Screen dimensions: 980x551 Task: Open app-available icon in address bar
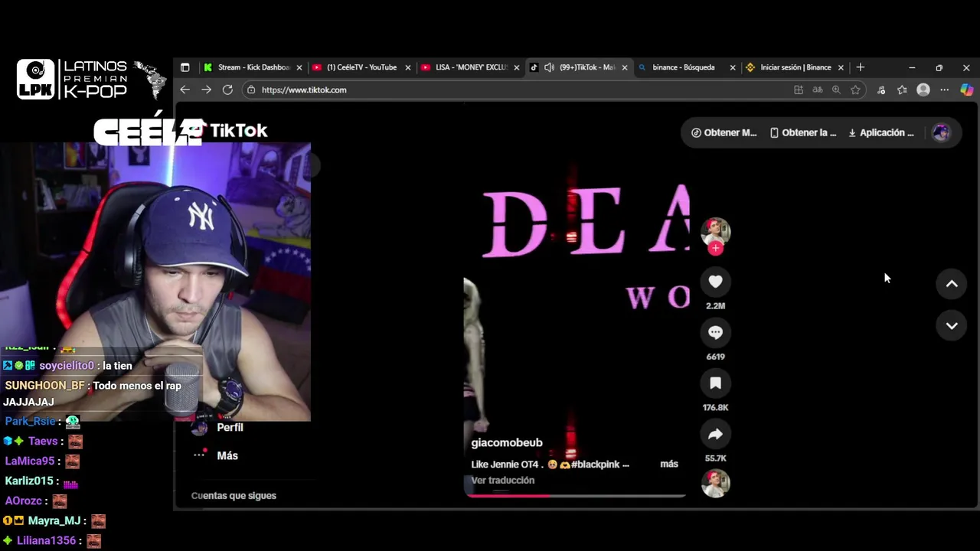[799, 90]
